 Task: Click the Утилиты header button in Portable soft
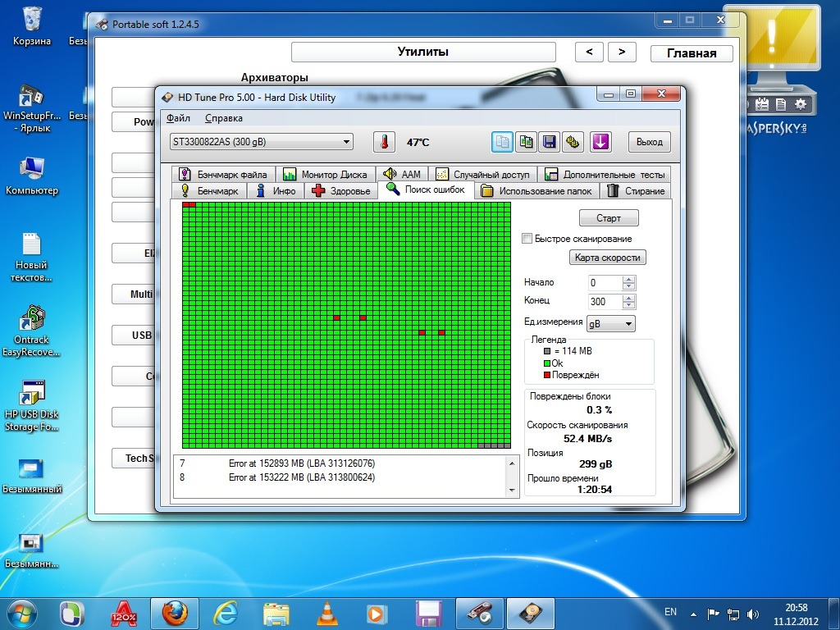(423, 52)
